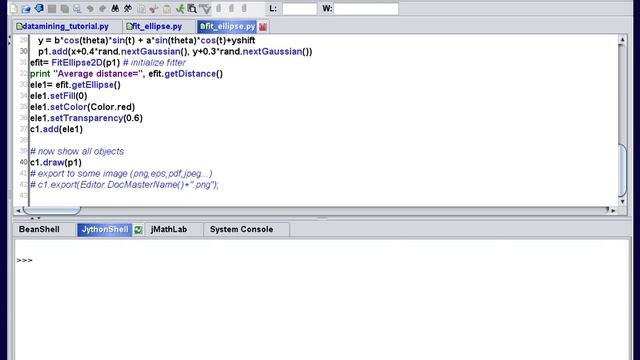Image resolution: width=640 pixels, height=360 pixels.
Task: Click the copy toolbar icon
Action: [141, 8]
